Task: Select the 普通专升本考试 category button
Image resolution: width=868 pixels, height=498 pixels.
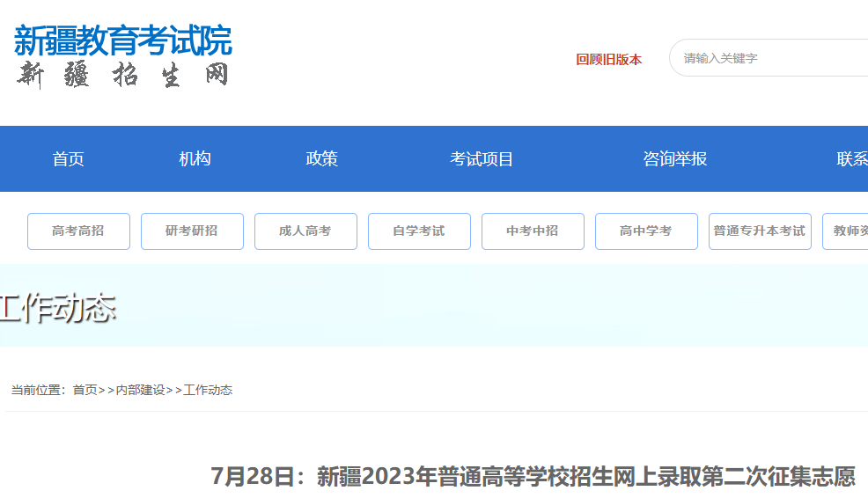Action: point(760,231)
